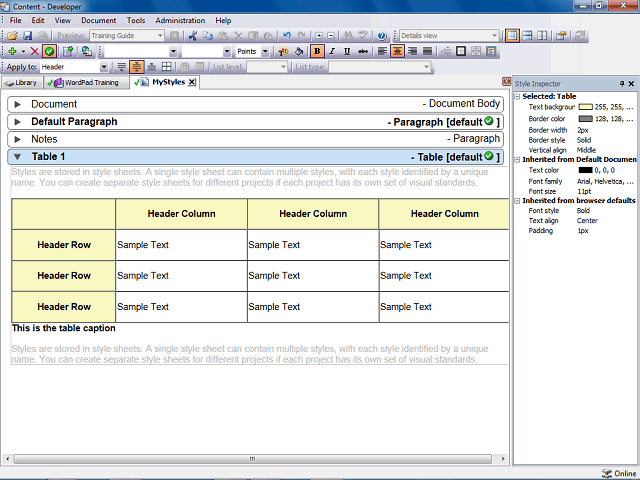Image resolution: width=640 pixels, height=480 pixels.
Task: Click the vertical align bottom icon
Action: [x=151, y=67]
